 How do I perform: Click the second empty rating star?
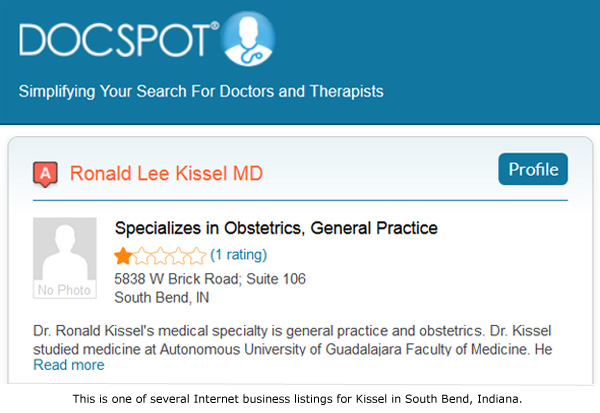[142, 256]
